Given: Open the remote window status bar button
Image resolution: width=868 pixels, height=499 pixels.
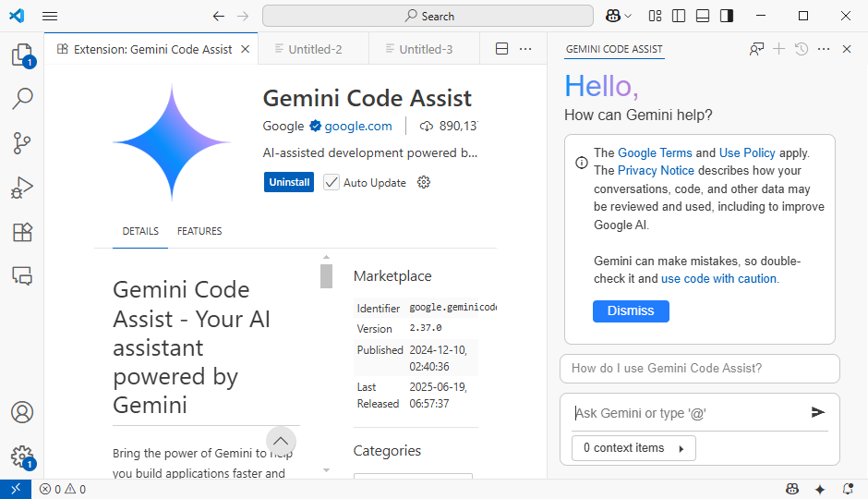Looking at the screenshot, I should point(16,489).
